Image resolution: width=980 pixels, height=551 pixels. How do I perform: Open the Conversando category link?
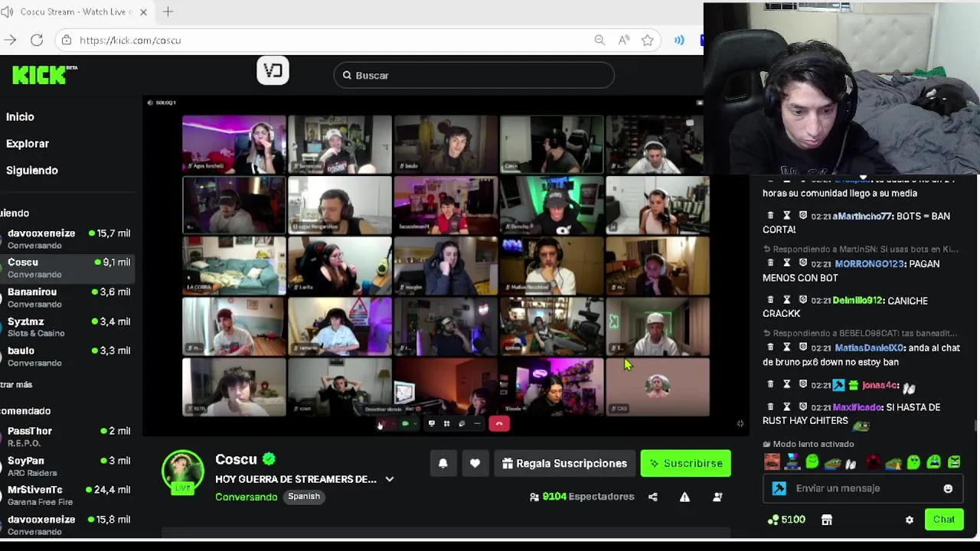click(x=246, y=497)
